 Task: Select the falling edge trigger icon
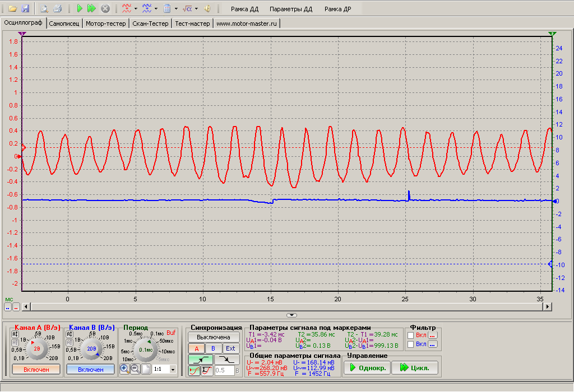[x=227, y=360]
